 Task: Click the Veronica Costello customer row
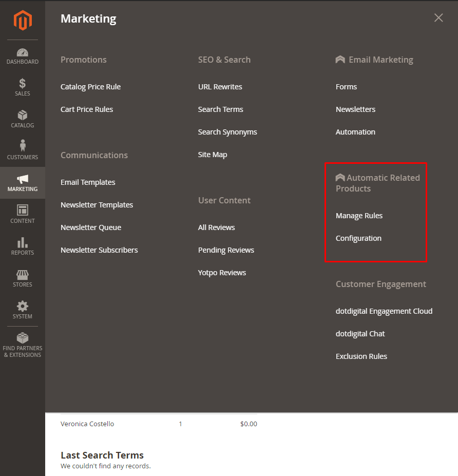pos(87,424)
